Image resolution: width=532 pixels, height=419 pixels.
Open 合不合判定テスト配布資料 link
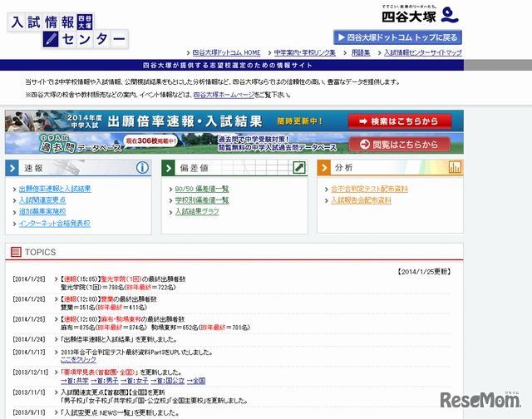[x=369, y=189]
